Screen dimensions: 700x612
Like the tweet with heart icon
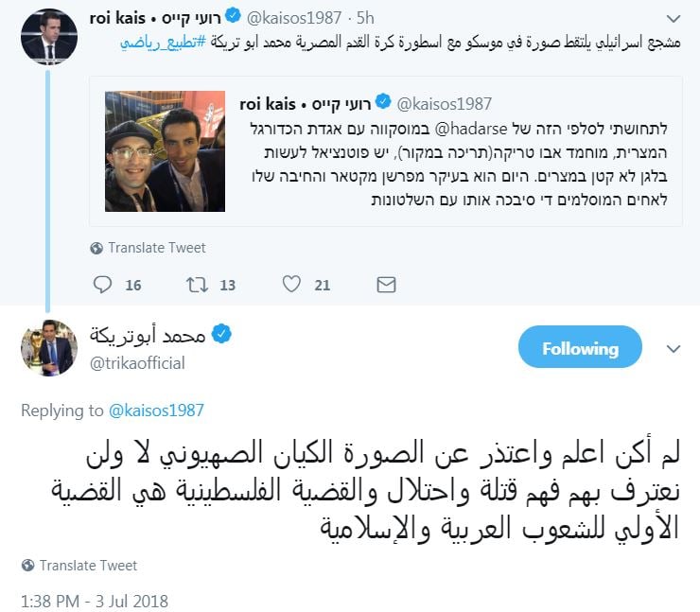tap(292, 285)
